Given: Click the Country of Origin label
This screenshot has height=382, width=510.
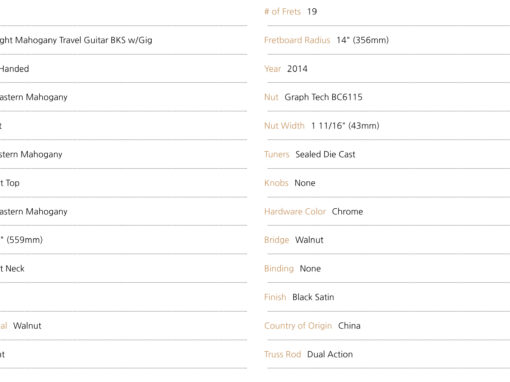Looking at the screenshot, I should coord(298,326).
